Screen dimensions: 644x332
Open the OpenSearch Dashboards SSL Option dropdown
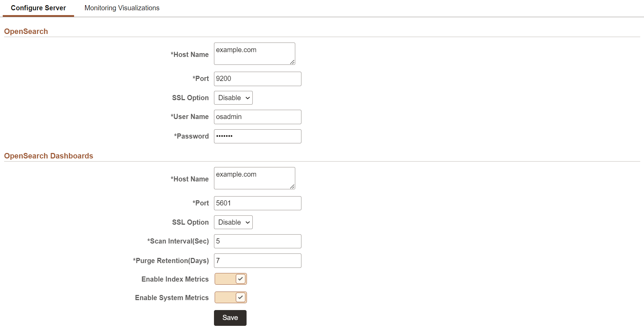pyautogui.click(x=233, y=222)
